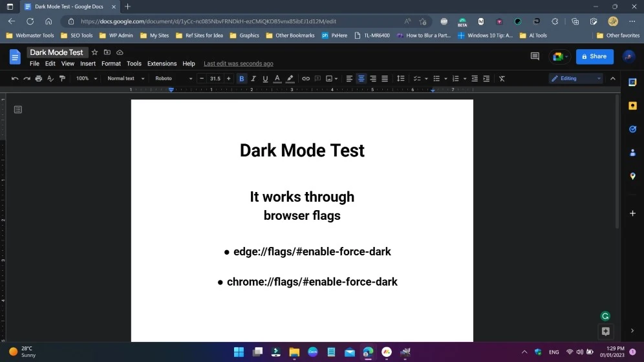The height and width of the screenshot is (362, 644).
Task: Open the zoom 100% dropdown
Action: 87,79
